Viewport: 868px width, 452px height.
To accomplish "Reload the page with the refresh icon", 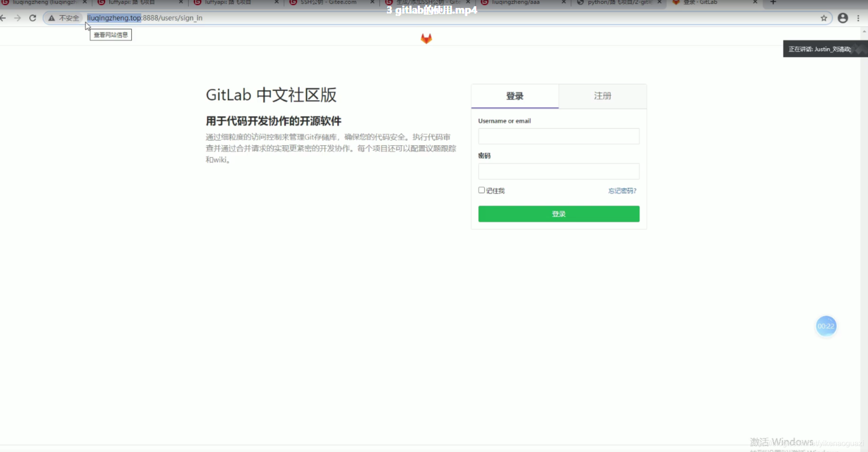I will [x=33, y=18].
